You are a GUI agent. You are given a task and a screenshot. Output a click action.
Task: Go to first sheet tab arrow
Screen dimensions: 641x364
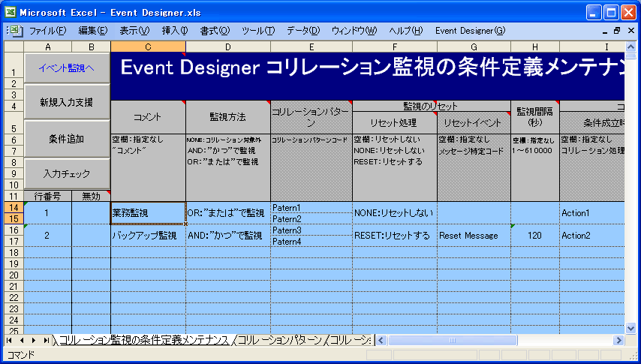pyautogui.click(x=10, y=340)
